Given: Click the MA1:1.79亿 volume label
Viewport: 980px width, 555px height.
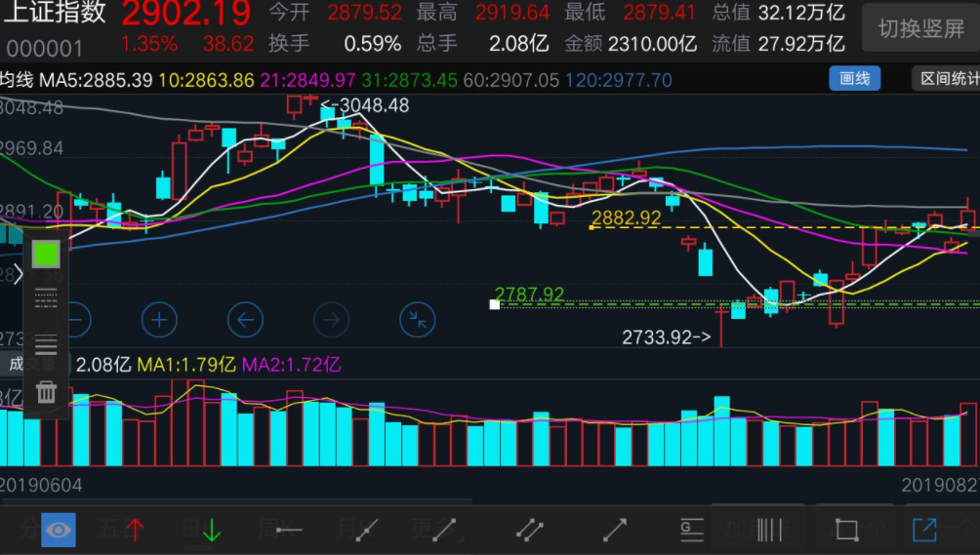Looking at the screenshot, I should pyautogui.click(x=186, y=365).
